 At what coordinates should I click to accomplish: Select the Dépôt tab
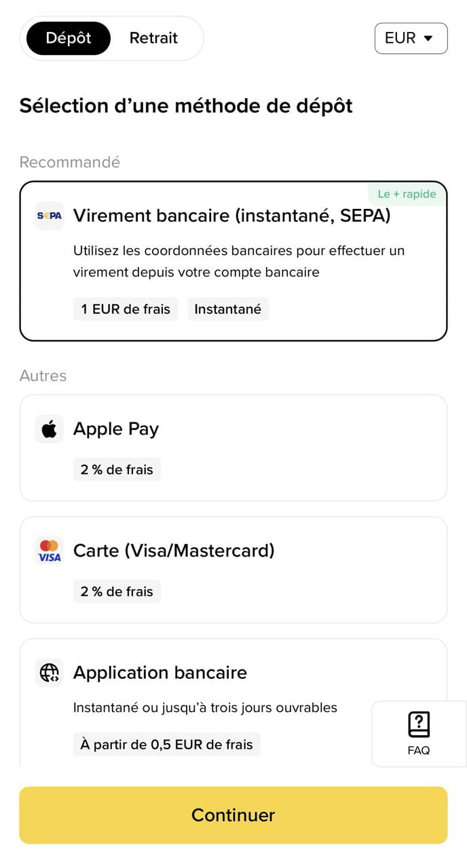click(x=69, y=38)
